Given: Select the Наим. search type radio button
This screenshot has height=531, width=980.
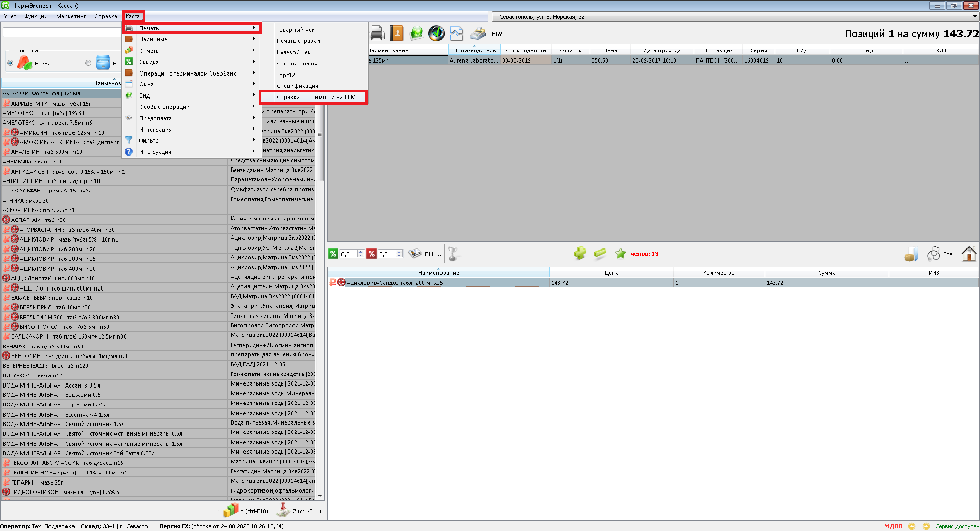Looking at the screenshot, I should click(10, 63).
